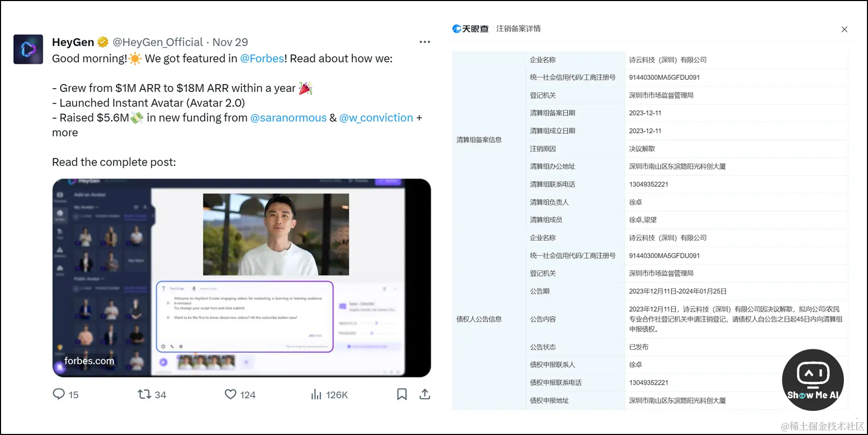Screen dimensions: 868x435
Task: Click the 债权申报联系电话 number 13049352221
Action: 649,383
